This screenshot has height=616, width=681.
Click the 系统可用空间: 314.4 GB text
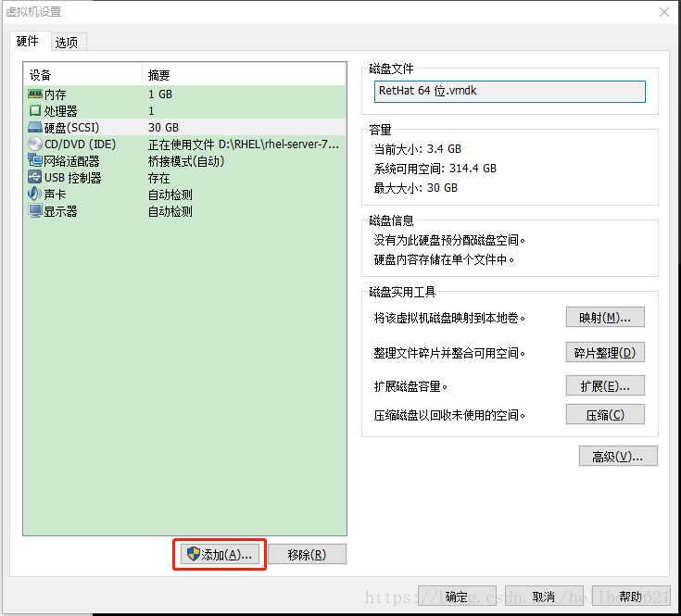click(435, 169)
